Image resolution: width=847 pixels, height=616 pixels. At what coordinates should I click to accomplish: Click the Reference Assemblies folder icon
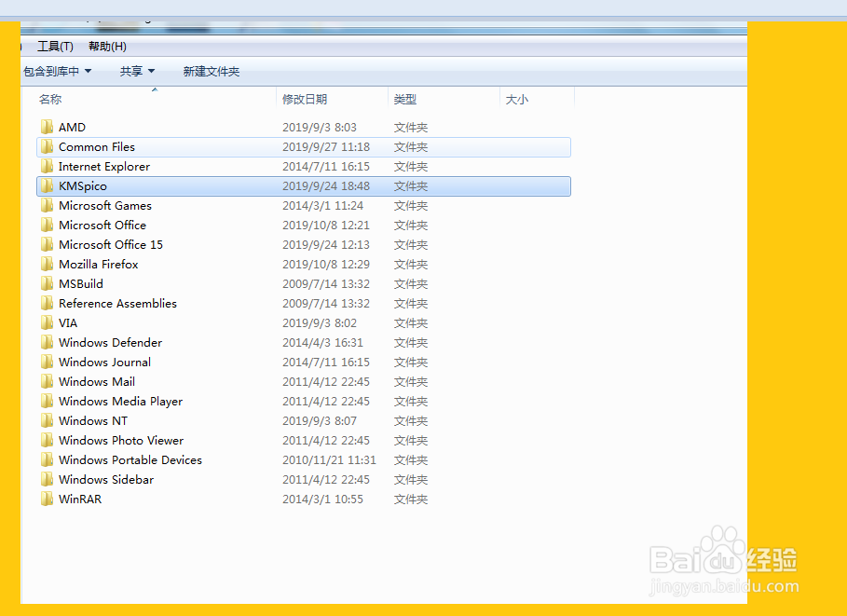[x=47, y=303]
